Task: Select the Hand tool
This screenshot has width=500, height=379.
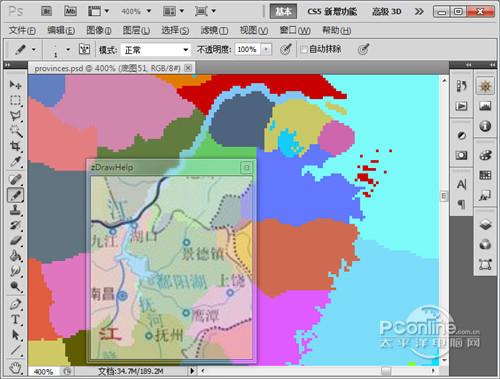Action: click(x=15, y=367)
